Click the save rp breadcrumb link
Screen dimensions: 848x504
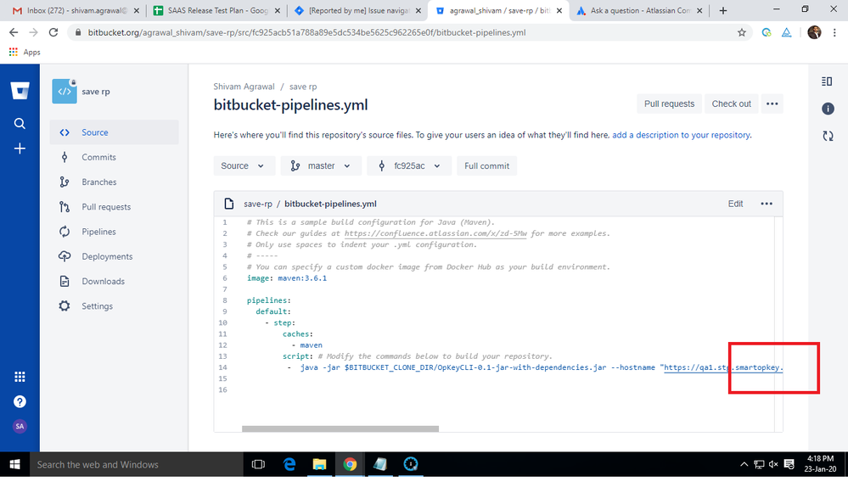[303, 87]
